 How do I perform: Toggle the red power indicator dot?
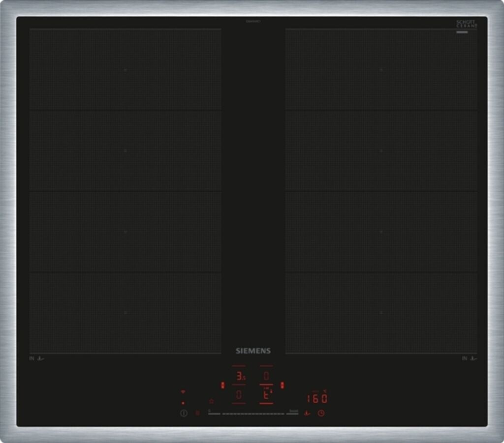click(183, 402)
